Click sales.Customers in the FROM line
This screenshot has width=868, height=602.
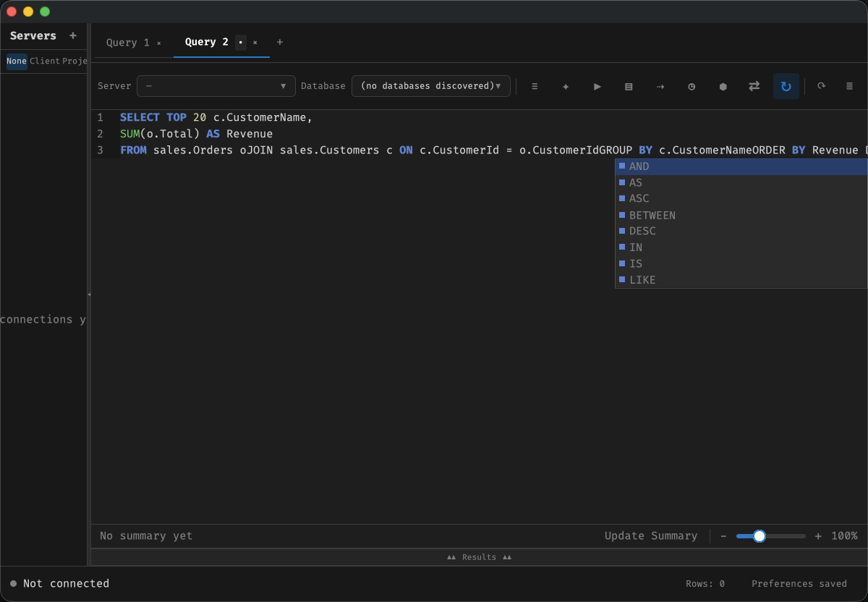[x=329, y=150]
